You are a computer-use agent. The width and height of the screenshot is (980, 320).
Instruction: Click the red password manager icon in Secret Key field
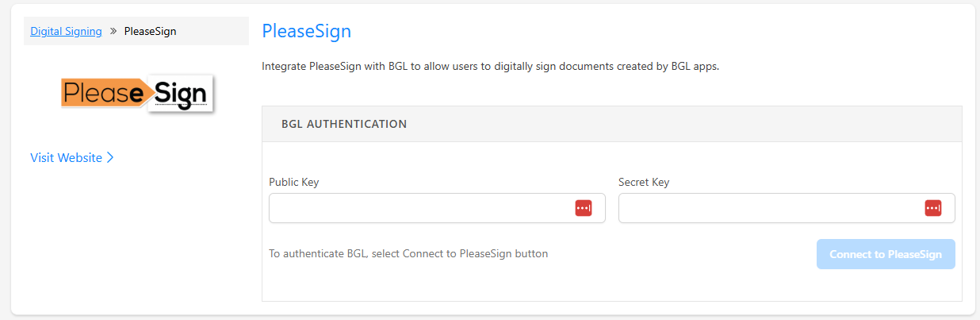pos(933,208)
